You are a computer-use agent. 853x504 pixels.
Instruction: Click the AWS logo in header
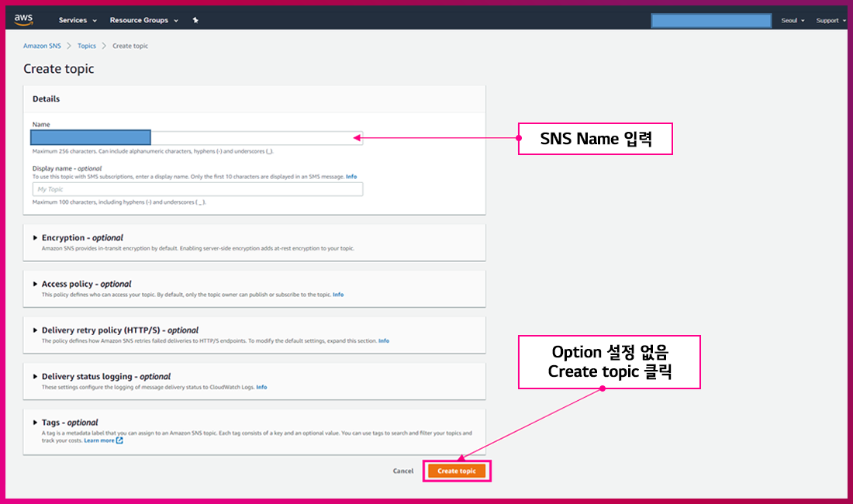(x=22, y=19)
